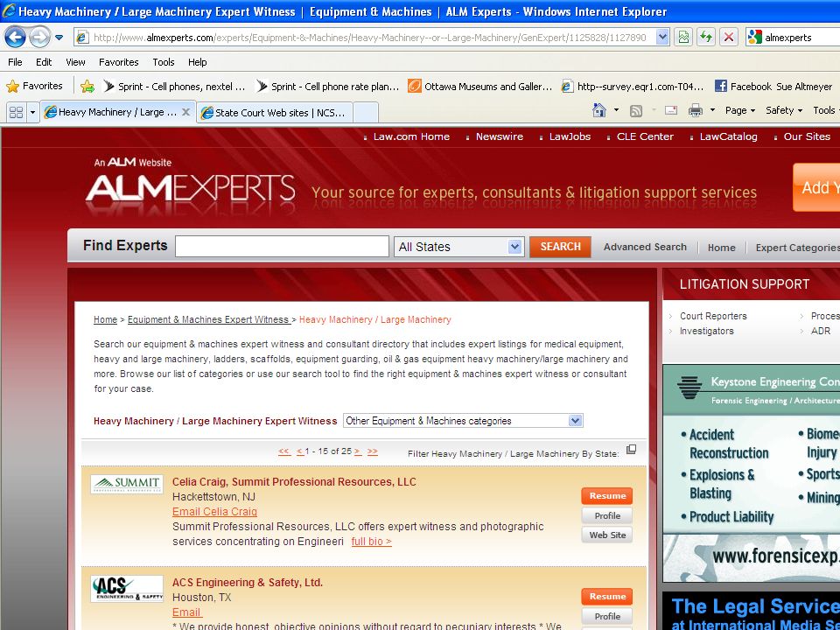Image resolution: width=840 pixels, height=630 pixels.
Task: Click the Add to Favorites Bar star icon
Action: click(87, 87)
